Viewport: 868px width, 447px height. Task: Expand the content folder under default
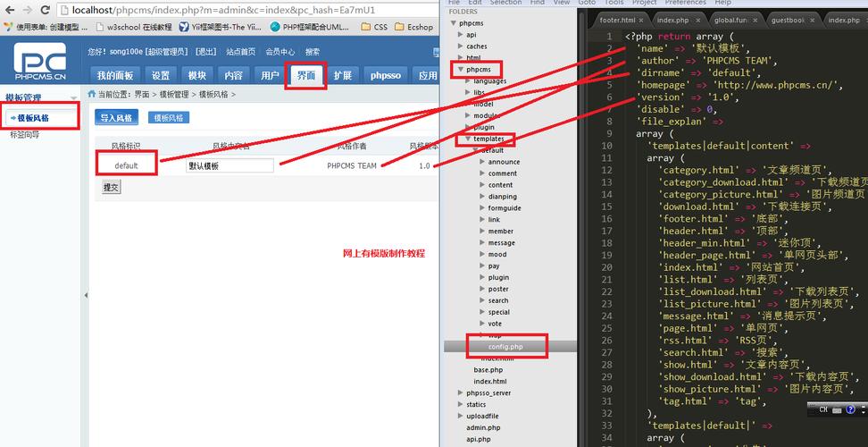(482, 185)
